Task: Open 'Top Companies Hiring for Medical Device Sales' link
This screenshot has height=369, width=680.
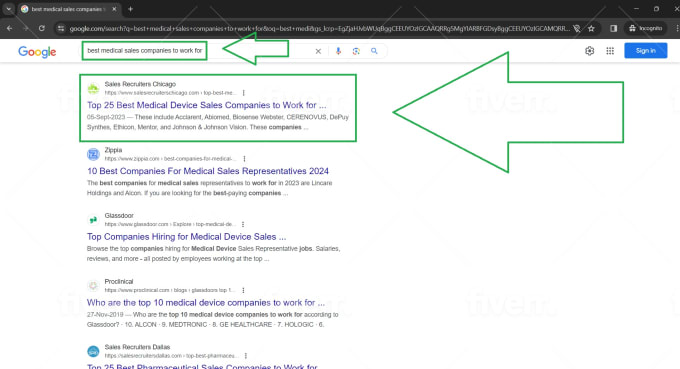Action: click(x=186, y=237)
